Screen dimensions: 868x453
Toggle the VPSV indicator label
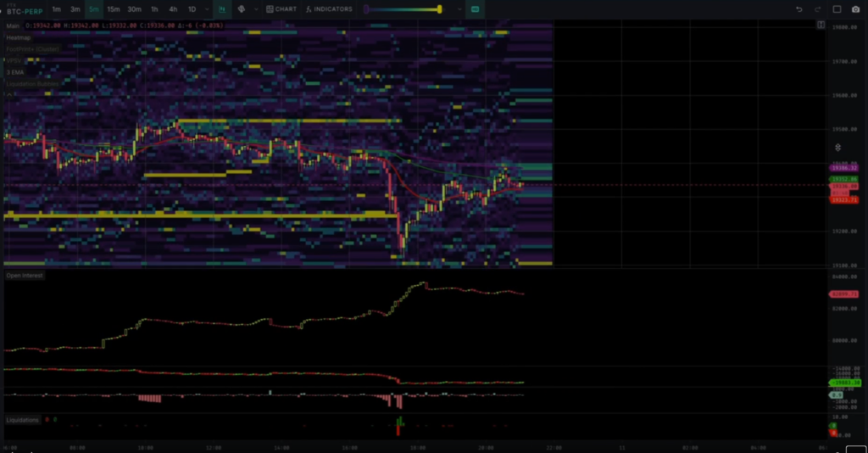[14, 61]
